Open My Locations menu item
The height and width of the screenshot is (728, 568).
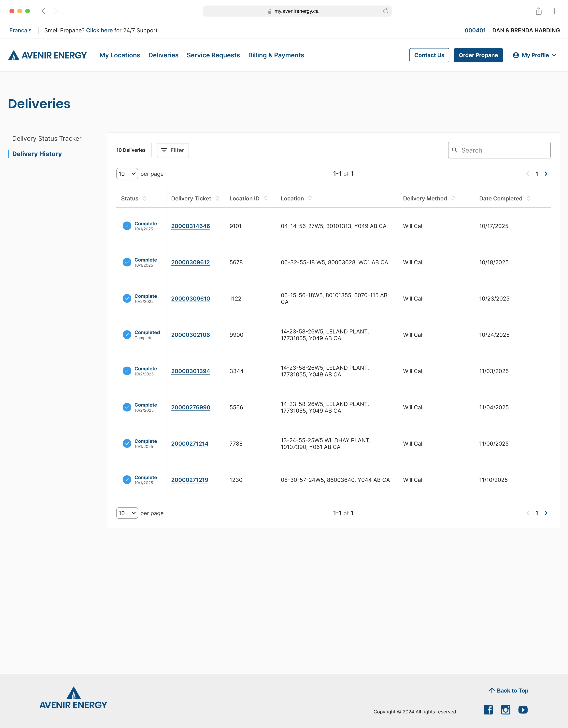120,55
